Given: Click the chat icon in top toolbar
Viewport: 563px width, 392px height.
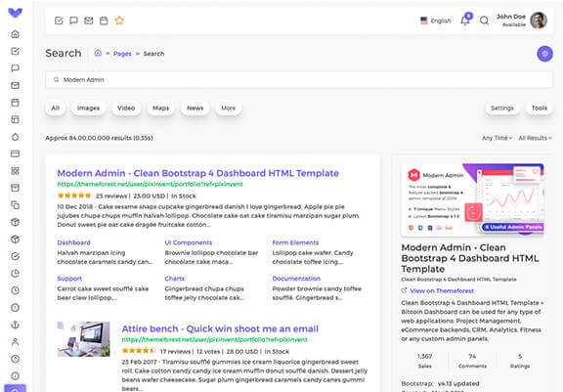Looking at the screenshot, I should coord(73,21).
